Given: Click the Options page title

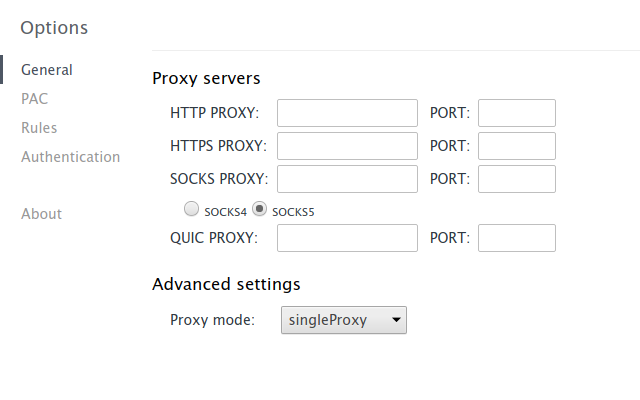Looking at the screenshot, I should click(54, 28).
